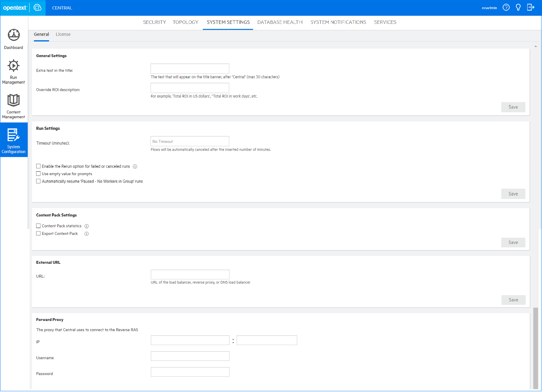Enable Content Pack statistics
Screen dimensions: 542x392
(38, 225)
